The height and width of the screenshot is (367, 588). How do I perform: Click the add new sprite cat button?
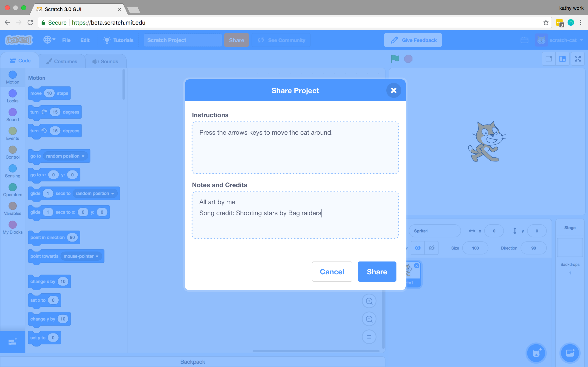pos(536,353)
